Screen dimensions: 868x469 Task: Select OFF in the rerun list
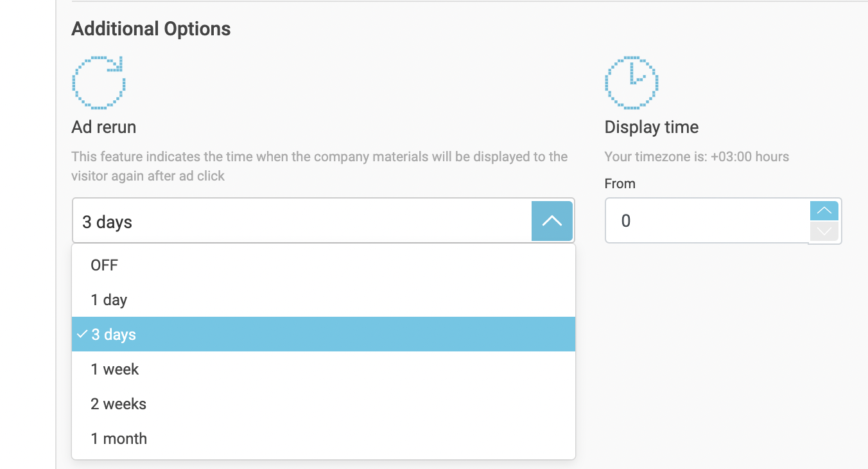105,265
